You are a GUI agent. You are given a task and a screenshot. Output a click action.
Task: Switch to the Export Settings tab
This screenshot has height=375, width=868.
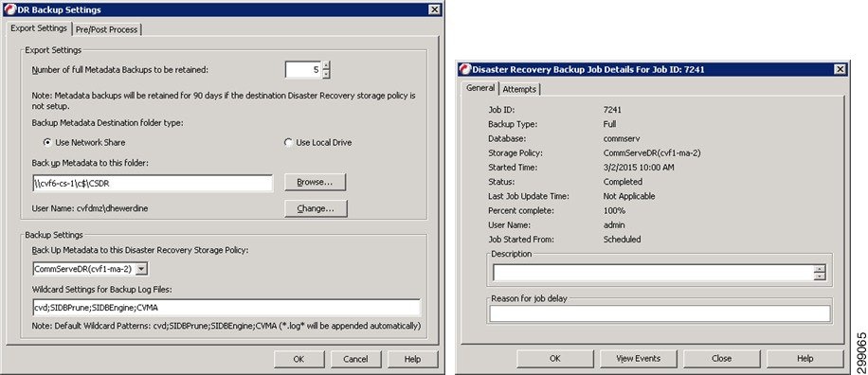click(x=39, y=27)
